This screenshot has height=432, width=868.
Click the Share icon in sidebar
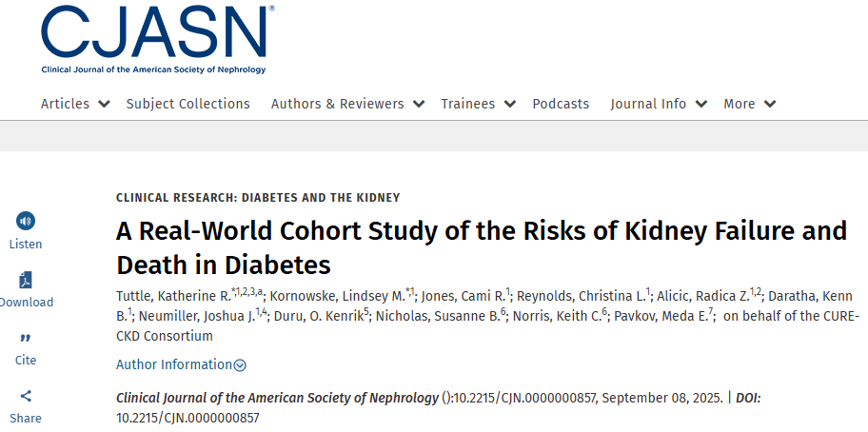[26, 396]
